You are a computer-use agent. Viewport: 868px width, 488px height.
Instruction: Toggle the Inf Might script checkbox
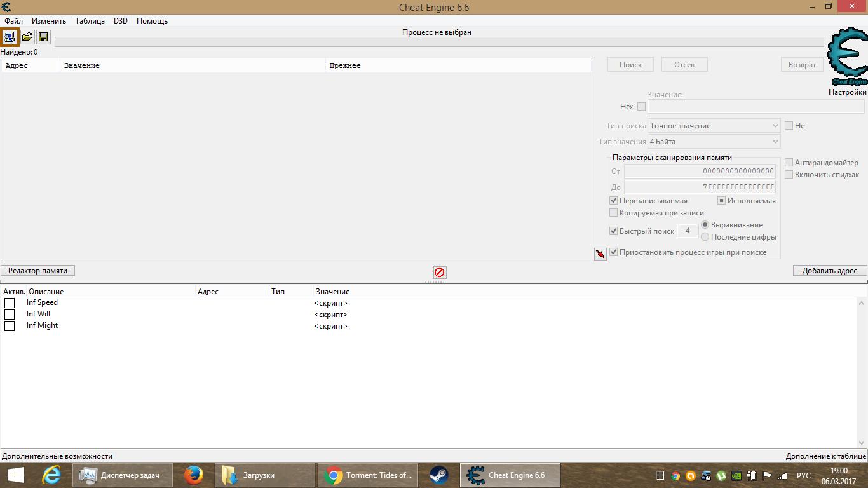[10, 326]
